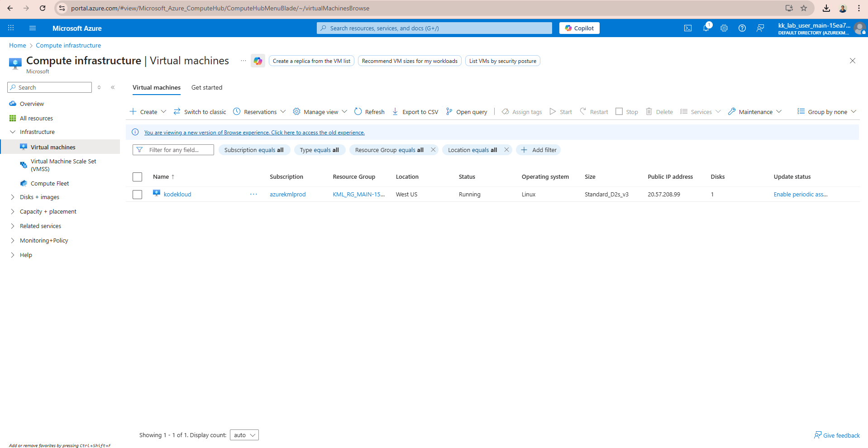The image size is (868, 448).
Task: Remove the Location filter
Action: [x=506, y=150]
